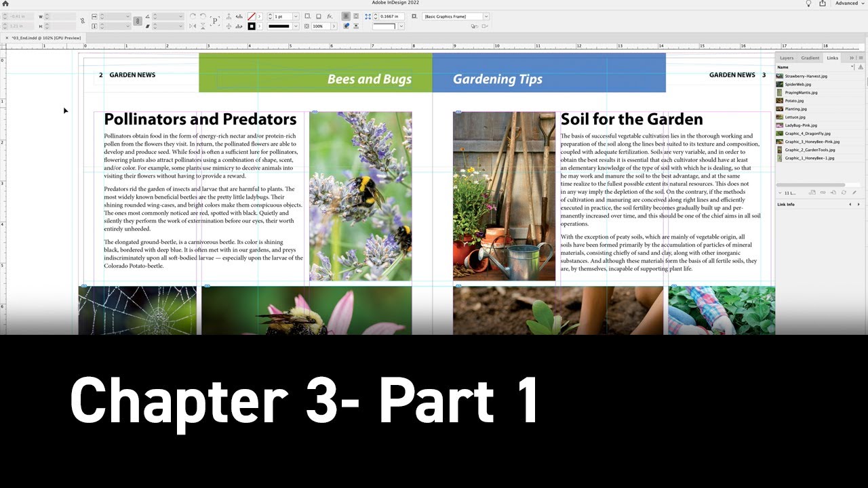The height and width of the screenshot is (488, 868).
Task: Select the 03_End.indd document tab
Action: 46,38
